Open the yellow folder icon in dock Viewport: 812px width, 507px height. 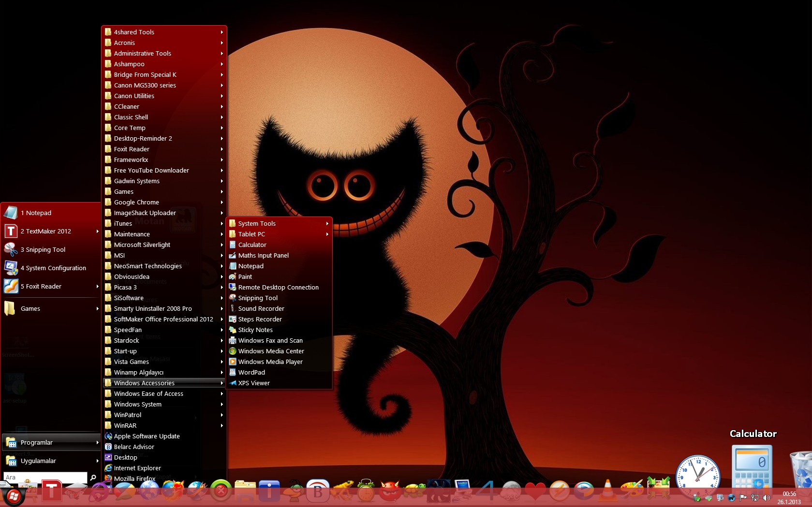pos(245,491)
